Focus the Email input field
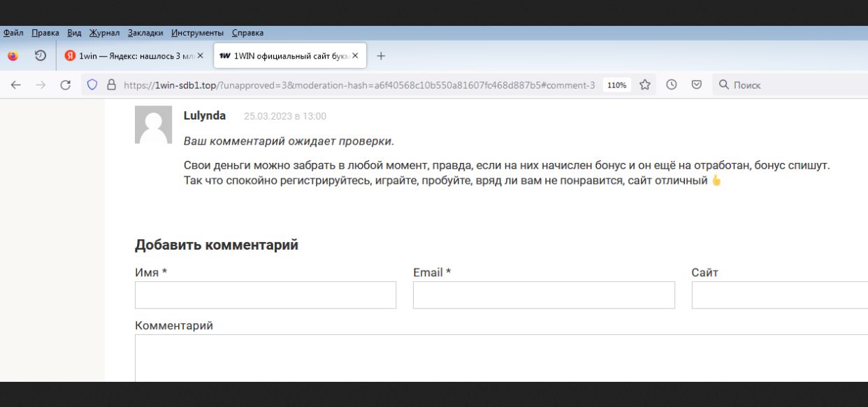Screen dimensions: 868x407 point(544,295)
